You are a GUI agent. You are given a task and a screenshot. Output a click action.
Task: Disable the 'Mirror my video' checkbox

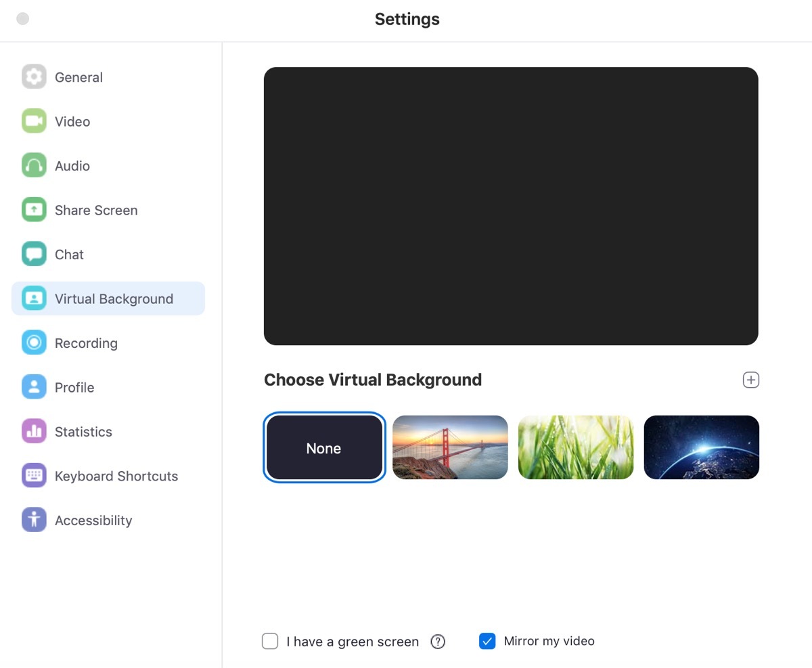pyautogui.click(x=487, y=640)
